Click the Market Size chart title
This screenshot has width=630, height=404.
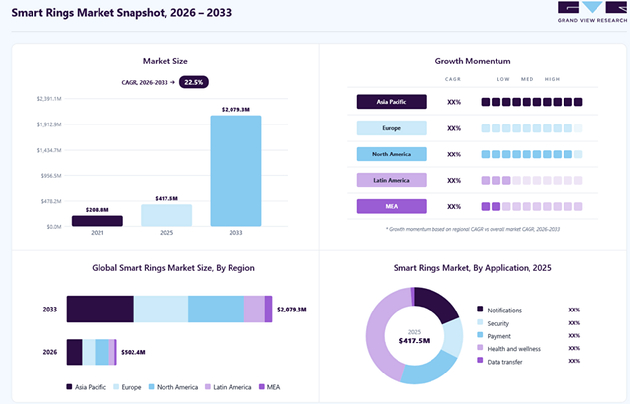(x=165, y=61)
